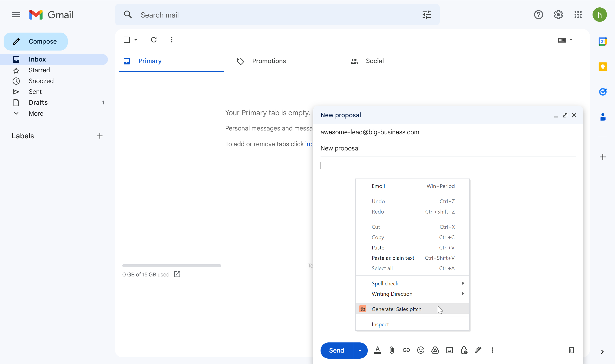Tick the select-all messages checkbox
615x364 pixels.
[x=127, y=40]
